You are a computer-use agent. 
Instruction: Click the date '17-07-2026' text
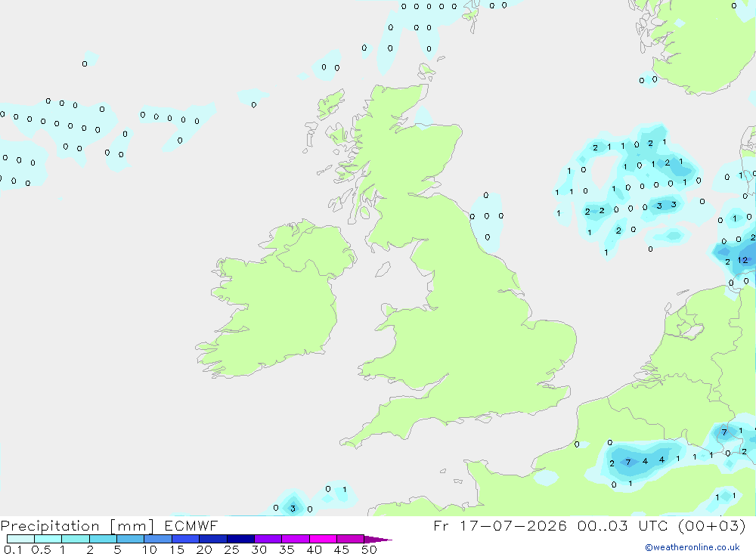pos(513,525)
